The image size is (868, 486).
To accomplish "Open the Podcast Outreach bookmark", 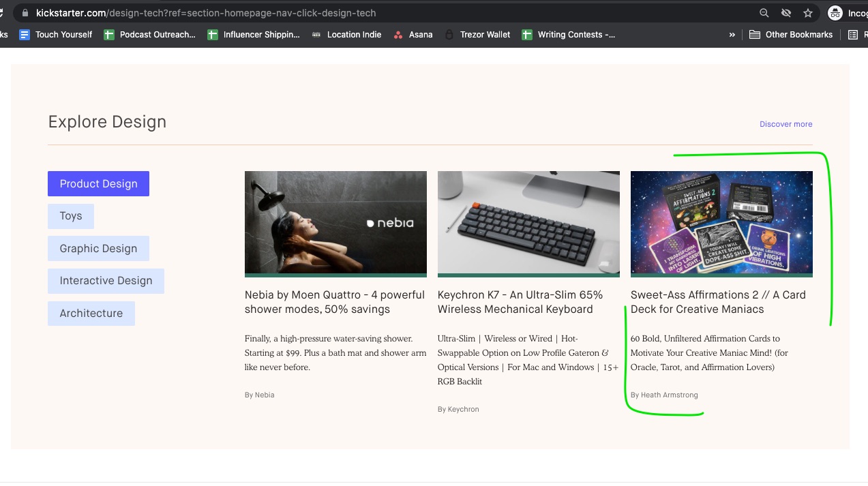I will click(150, 34).
